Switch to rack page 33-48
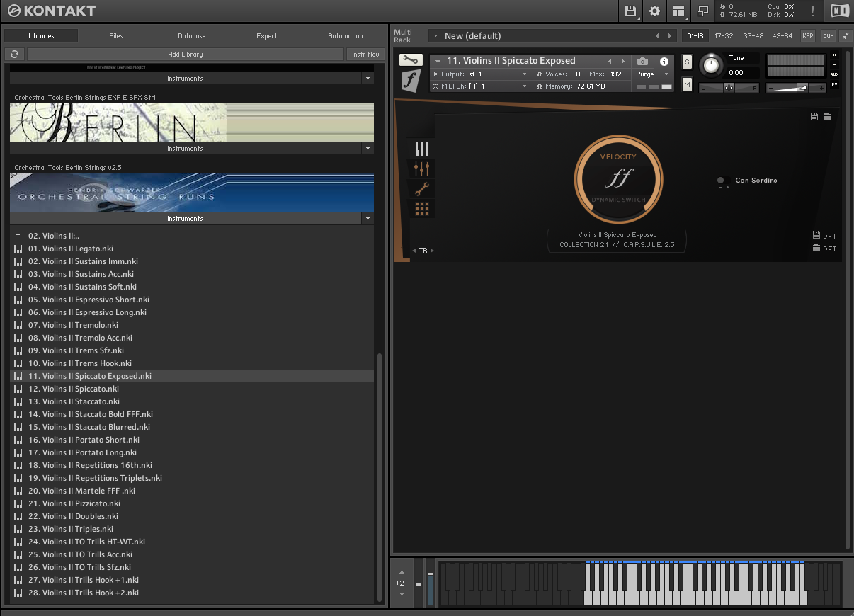The height and width of the screenshot is (616, 854). (753, 35)
